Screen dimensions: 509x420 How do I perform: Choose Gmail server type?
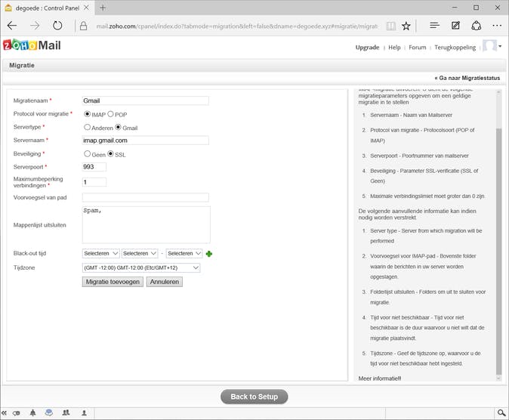[118, 128]
